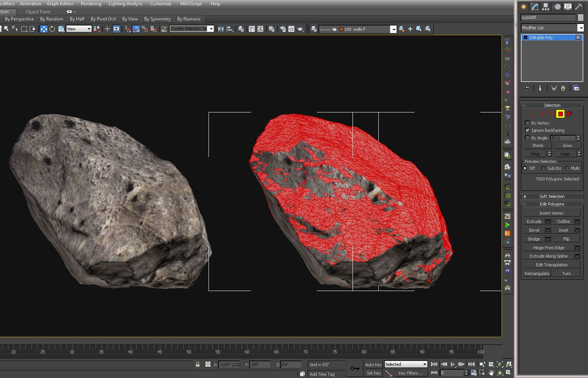
Task: Open the Modifier List dropdown
Action: [581, 28]
